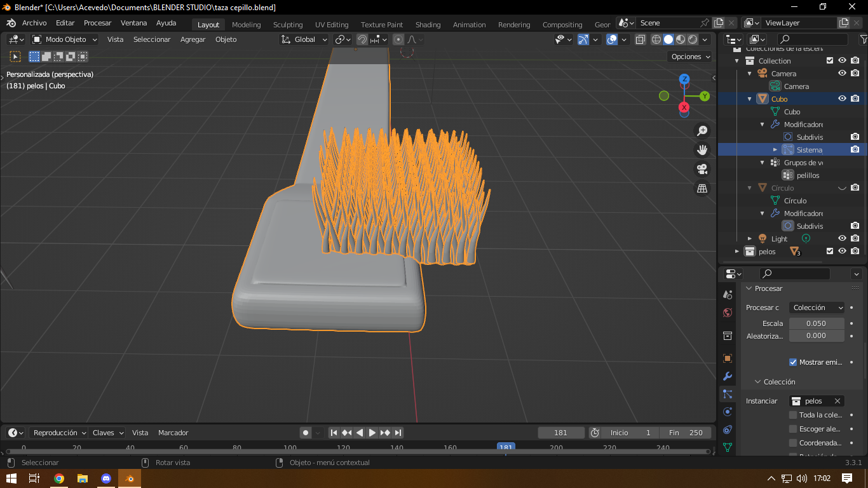
Task: Click the current frame 181 marker on timeline
Action: click(506, 447)
